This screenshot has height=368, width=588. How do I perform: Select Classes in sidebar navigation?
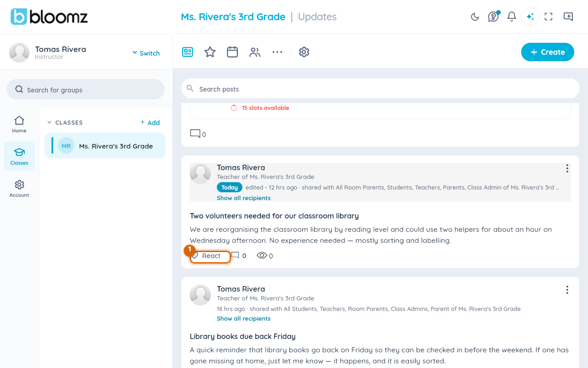[x=19, y=156]
